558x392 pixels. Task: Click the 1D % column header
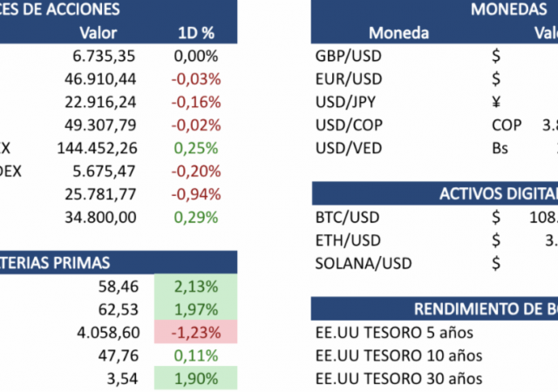(x=195, y=33)
